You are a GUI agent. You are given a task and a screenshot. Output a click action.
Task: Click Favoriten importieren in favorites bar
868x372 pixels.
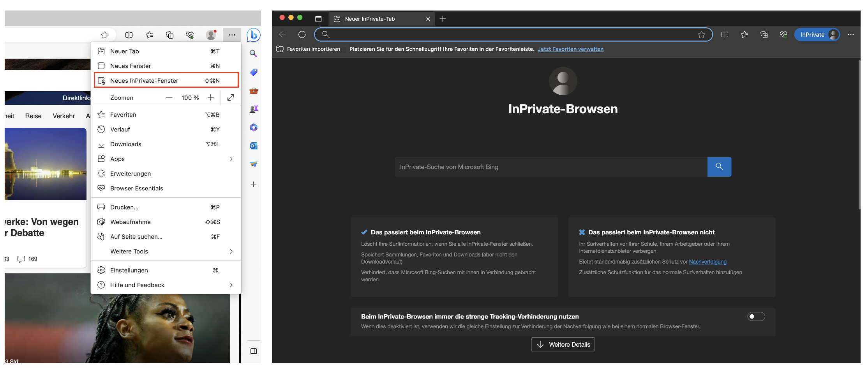coord(308,49)
